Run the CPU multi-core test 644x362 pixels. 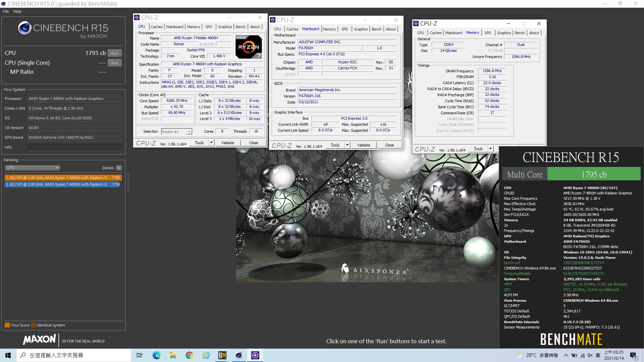coord(115,53)
